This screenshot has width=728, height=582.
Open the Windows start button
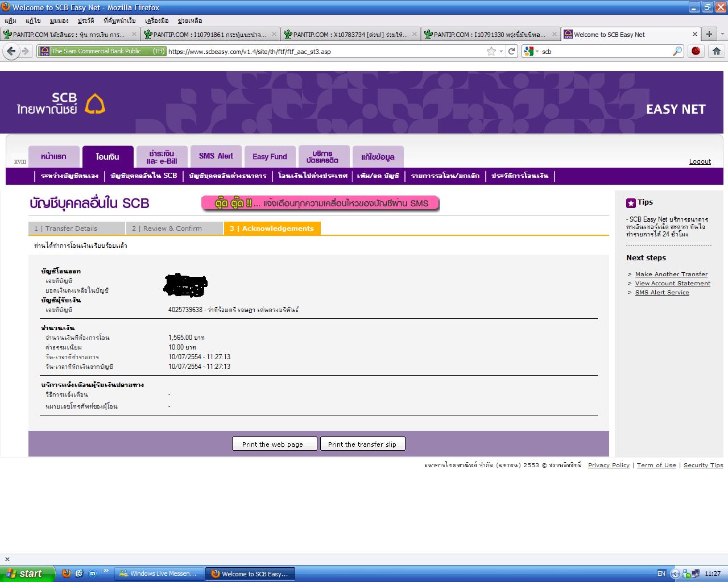pyautogui.click(x=27, y=573)
